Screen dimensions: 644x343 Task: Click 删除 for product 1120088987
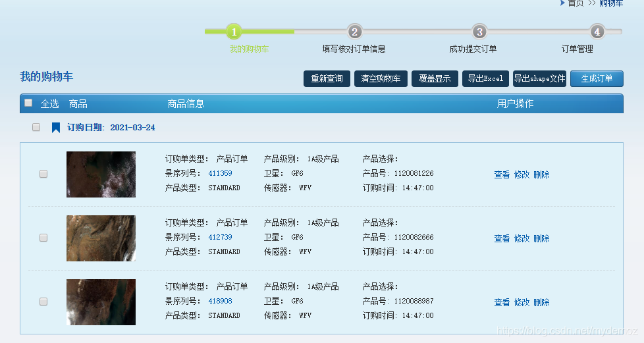point(541,302)
